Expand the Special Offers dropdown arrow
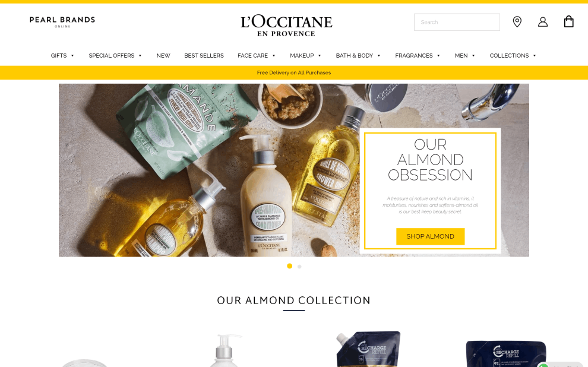Screen dimensions: 588x367 tap(140, 56)
